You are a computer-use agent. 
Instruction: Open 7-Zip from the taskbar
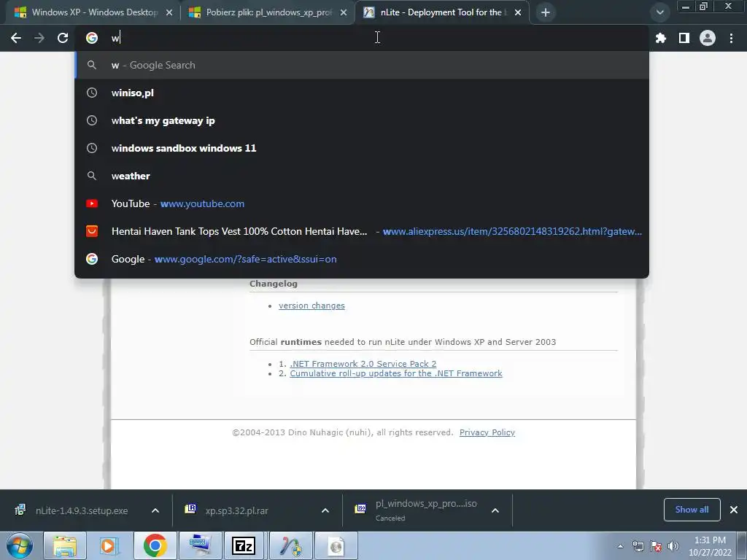[x=244, y=545]
